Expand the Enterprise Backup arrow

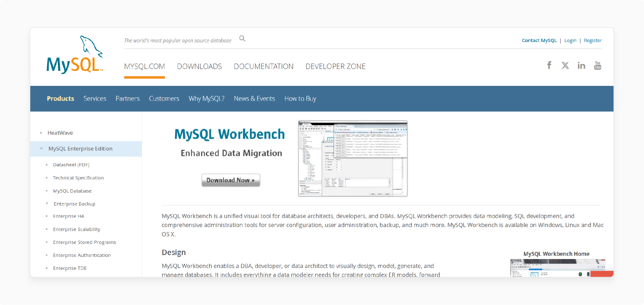coord(47,203)
